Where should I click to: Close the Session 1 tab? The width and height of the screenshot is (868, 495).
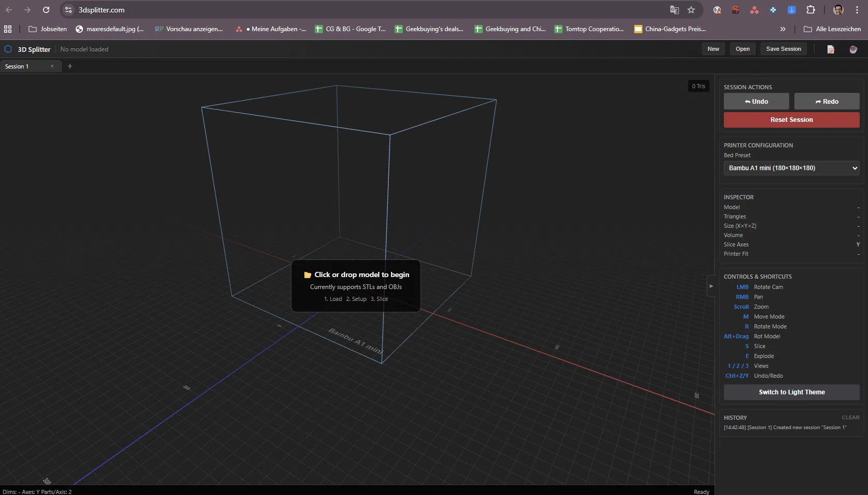pos(52,66)
